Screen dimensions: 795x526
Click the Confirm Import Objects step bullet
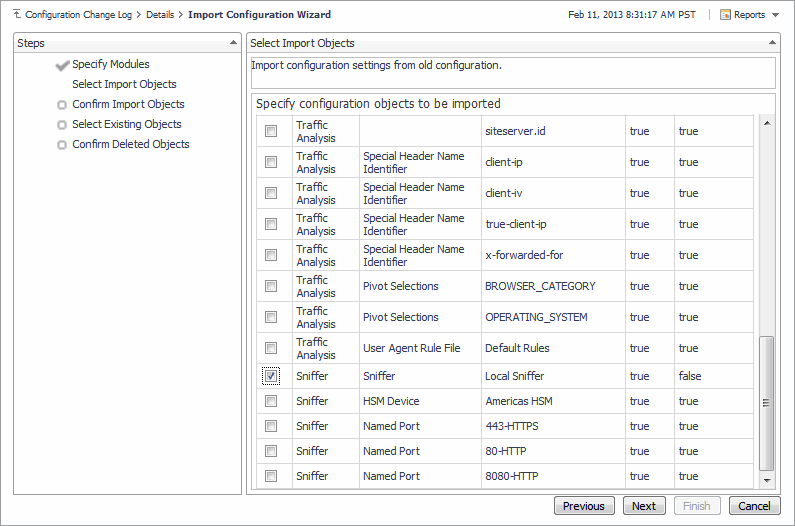(x=62, y=105)
